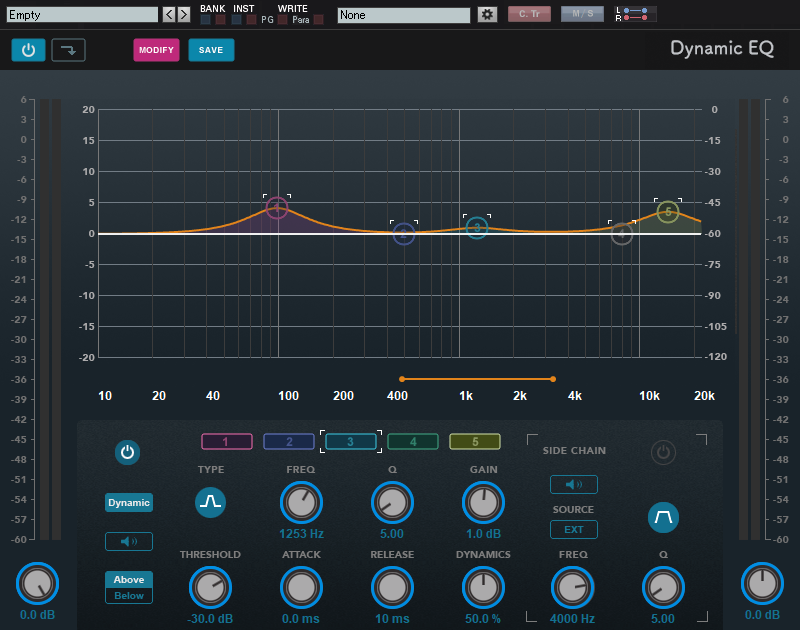
Task: Select the Below threshold option
Action: tap(129, 596)
